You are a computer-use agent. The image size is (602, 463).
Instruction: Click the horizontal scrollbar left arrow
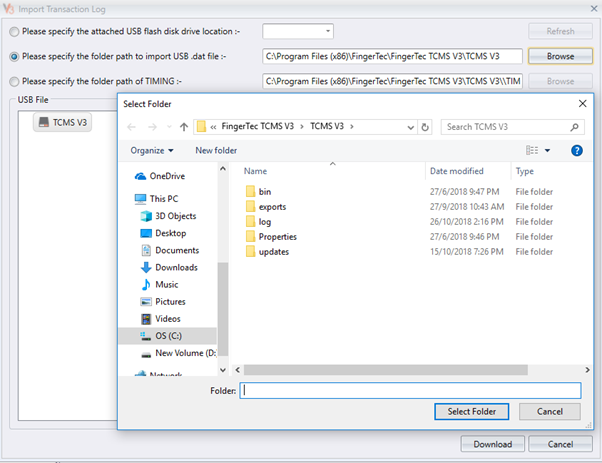pos(238,370)
